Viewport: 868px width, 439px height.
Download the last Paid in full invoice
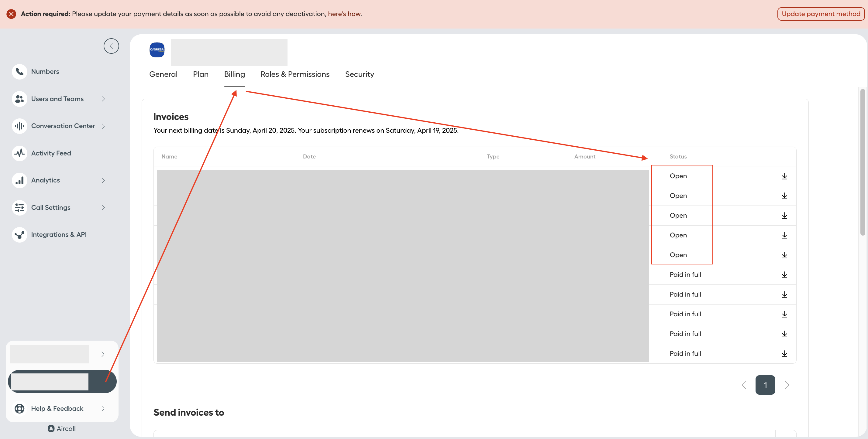pyautogui.click(x=784, y=354)
